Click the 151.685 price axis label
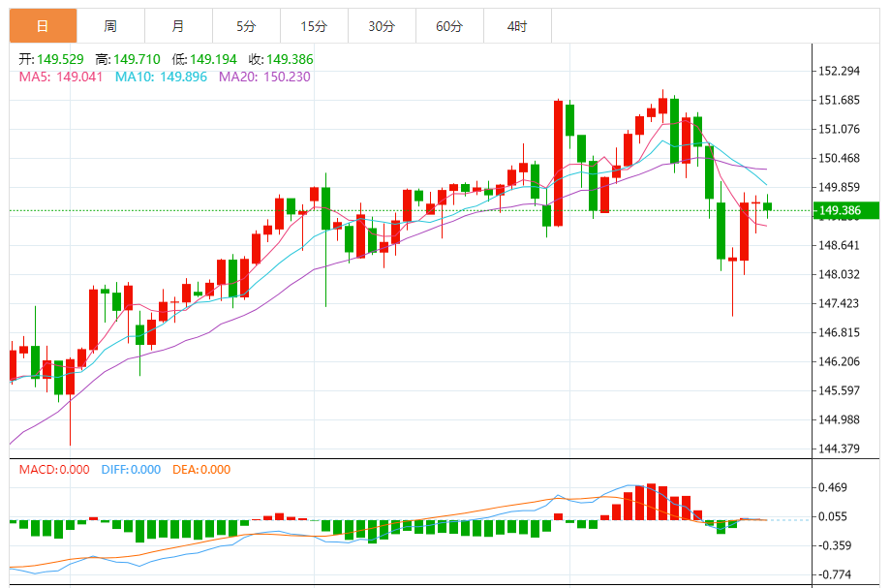 click(839, 100)
